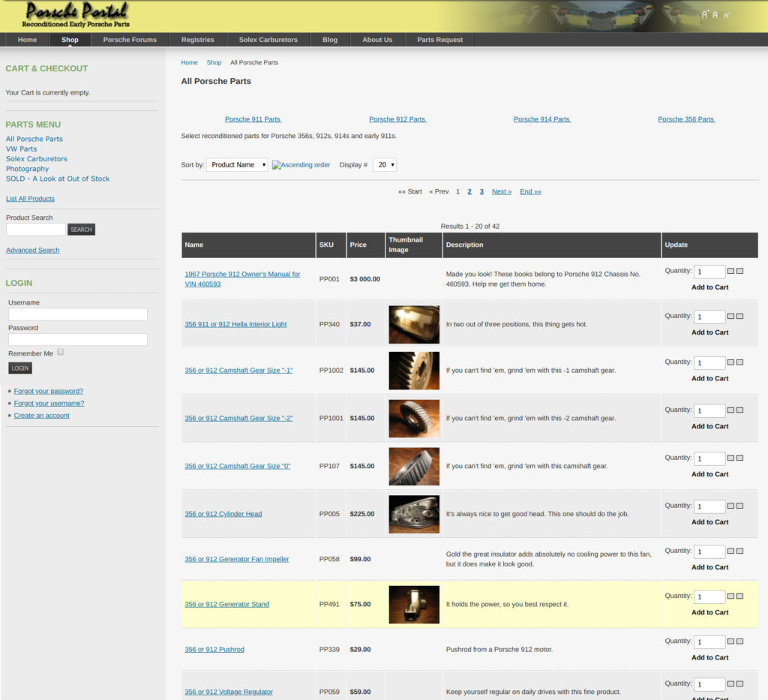
Task: Increase quantity for Camshaft Gear Size "0"
Action: (x=730, y=458)
